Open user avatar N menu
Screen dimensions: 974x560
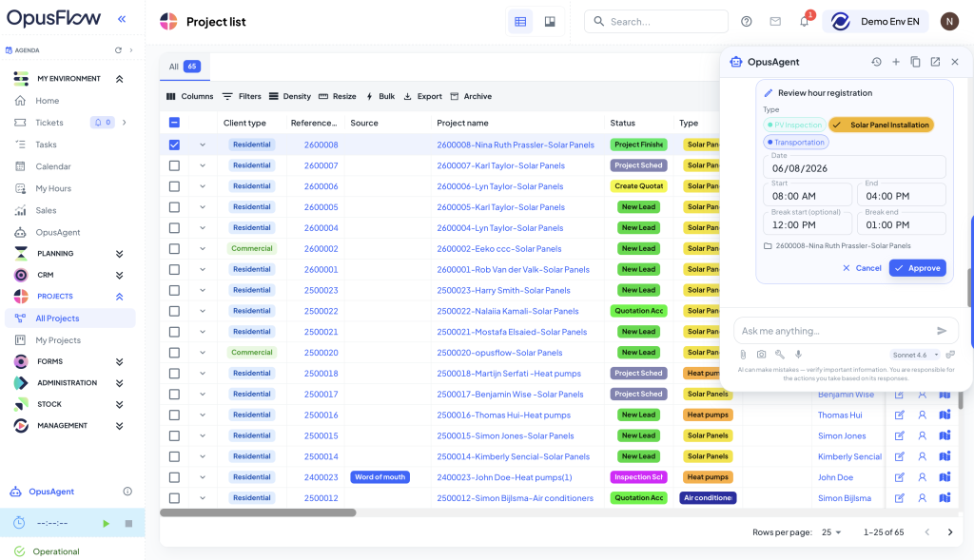pos(949,22)
